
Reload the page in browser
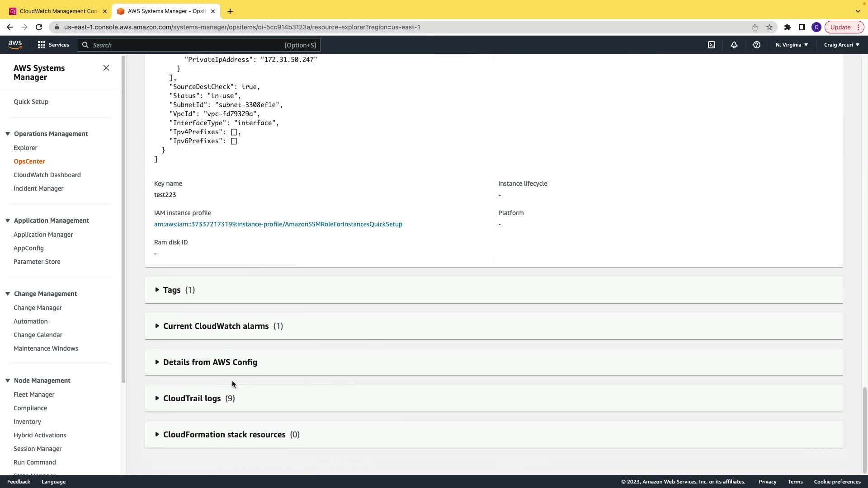[x=39, y=27]
